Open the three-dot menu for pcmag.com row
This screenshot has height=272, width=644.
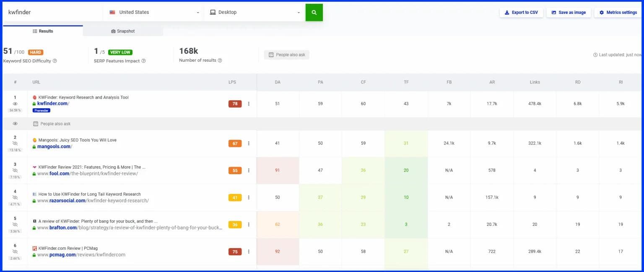(x=249, y=252)
